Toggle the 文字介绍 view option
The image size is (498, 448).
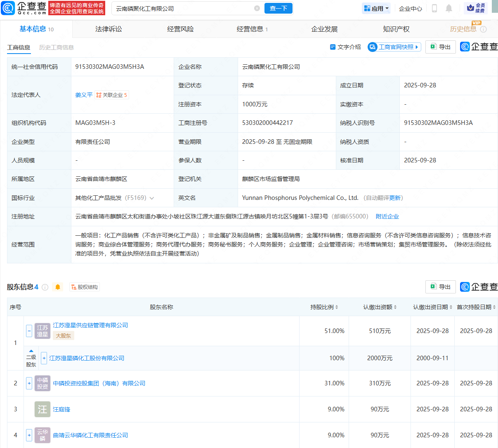click(x=345, y=47)
